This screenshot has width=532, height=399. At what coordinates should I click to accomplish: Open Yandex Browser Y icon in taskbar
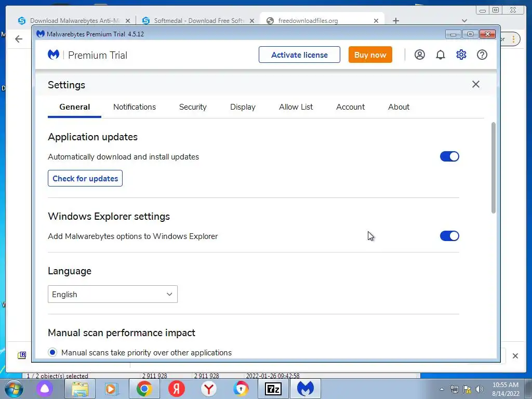[209, 389]
